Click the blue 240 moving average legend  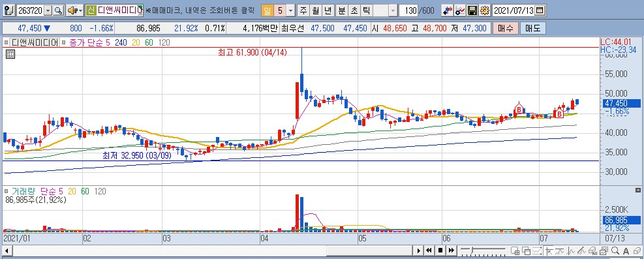click(x=121, y=42)
